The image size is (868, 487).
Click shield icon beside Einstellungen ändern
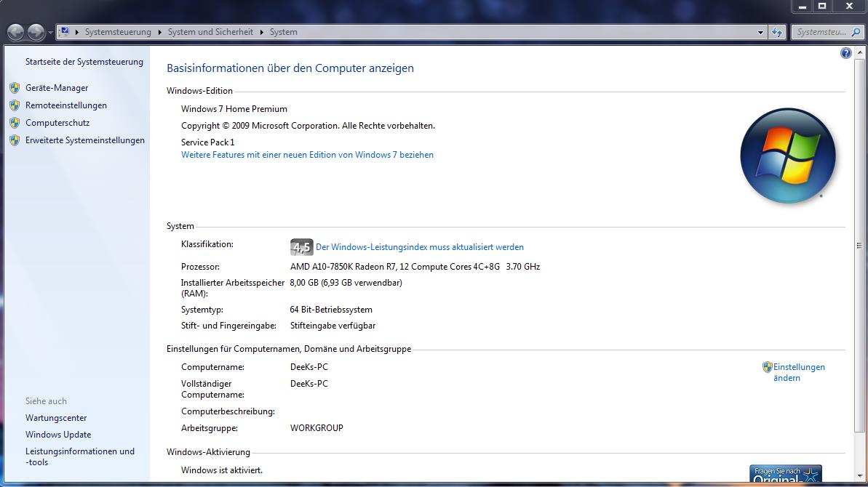768,367
